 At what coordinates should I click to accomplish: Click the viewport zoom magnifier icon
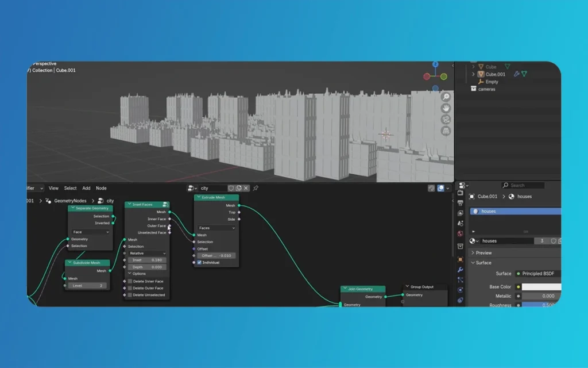(x=446, y=97)
